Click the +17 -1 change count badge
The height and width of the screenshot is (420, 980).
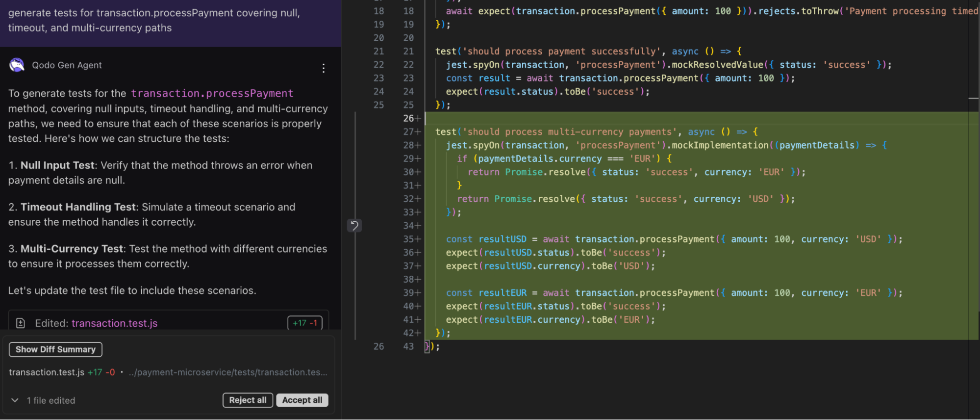(304, 323)
